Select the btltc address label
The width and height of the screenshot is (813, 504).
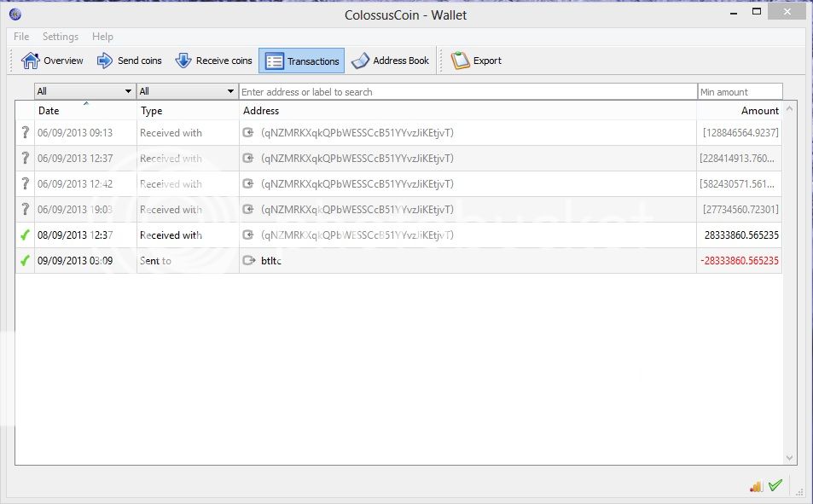click(271, 260)
